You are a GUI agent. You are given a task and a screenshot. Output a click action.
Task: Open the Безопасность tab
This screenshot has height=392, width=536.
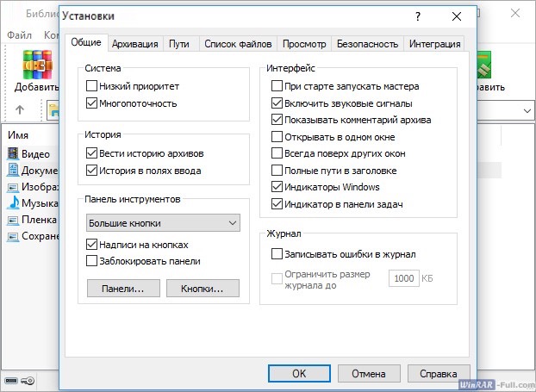[x=367, y=44]
